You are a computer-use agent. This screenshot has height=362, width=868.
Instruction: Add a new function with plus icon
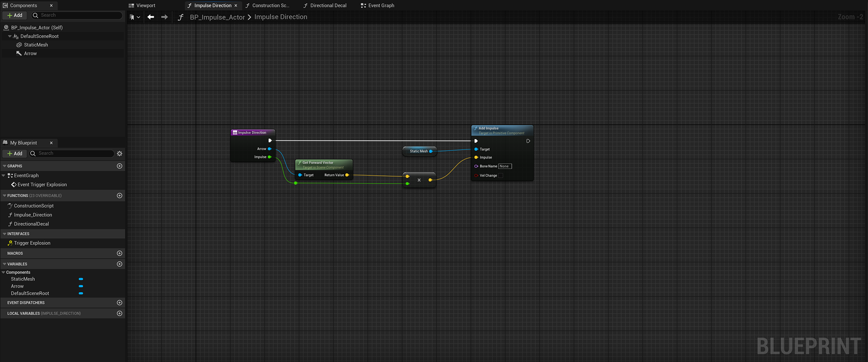pos(119,196)
